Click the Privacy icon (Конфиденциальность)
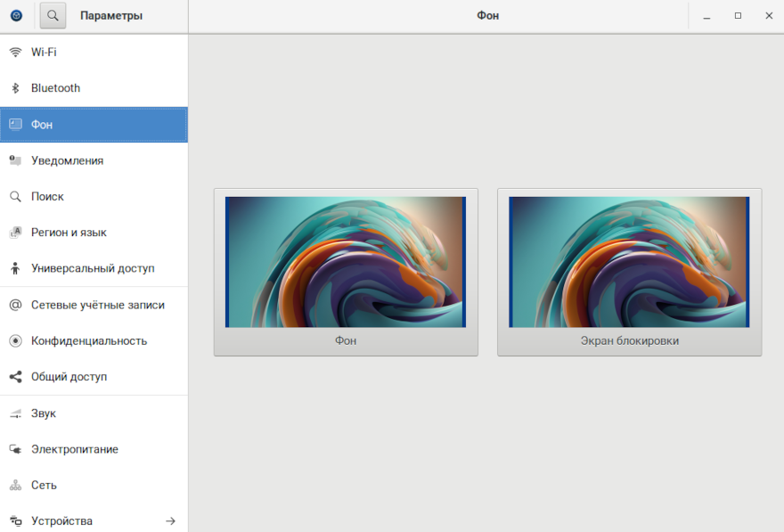The height and width of the screenshot is (532, 784). click(15, 341)
